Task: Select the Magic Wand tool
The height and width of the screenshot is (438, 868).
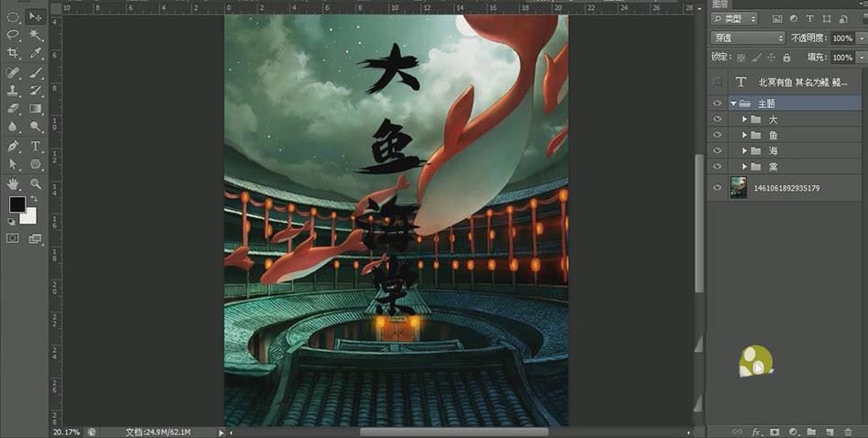Action: pyautogui.click(x=36, y=35)
